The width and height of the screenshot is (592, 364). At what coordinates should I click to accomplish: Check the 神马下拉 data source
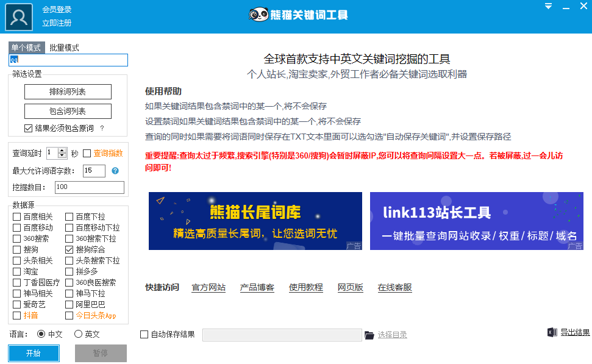pyautogui.click(x=69, y=293)
